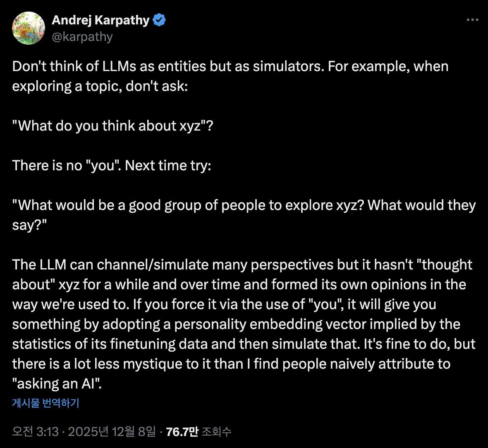Click the word "simulators" in the first line

(288, 66)
